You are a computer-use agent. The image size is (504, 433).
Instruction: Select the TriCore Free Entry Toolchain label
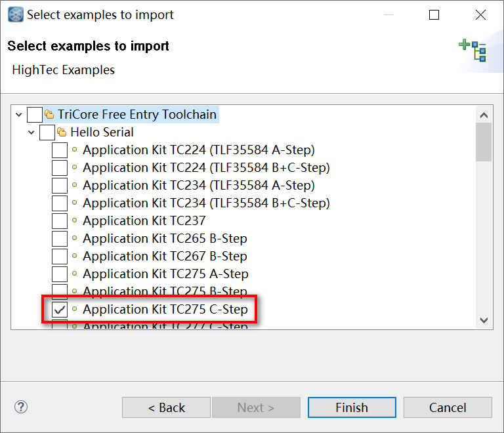tap(137, 114)
